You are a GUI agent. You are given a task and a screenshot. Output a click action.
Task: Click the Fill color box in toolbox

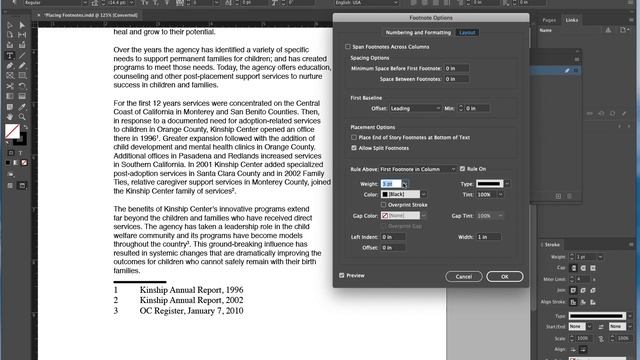coord(12,131)
